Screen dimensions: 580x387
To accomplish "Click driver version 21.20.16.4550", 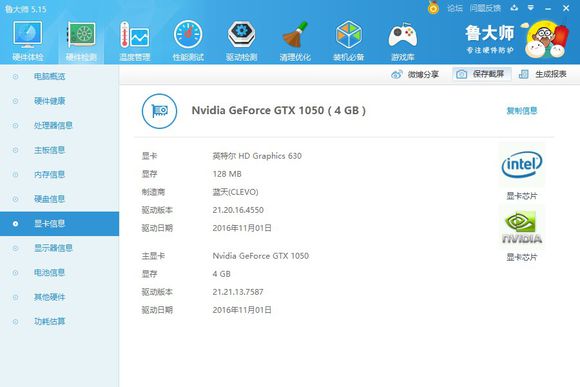I will tap(238, 210).
